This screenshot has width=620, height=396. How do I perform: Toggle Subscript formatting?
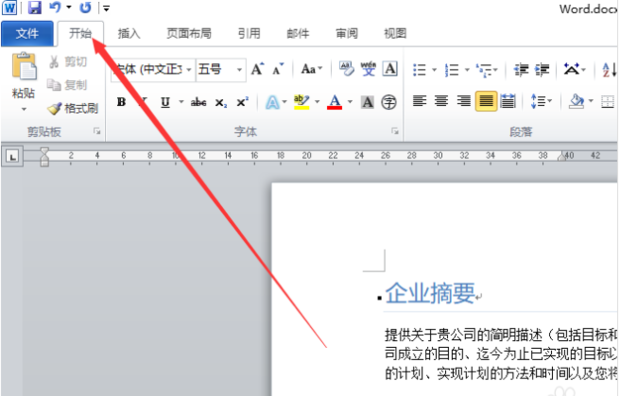221,102
